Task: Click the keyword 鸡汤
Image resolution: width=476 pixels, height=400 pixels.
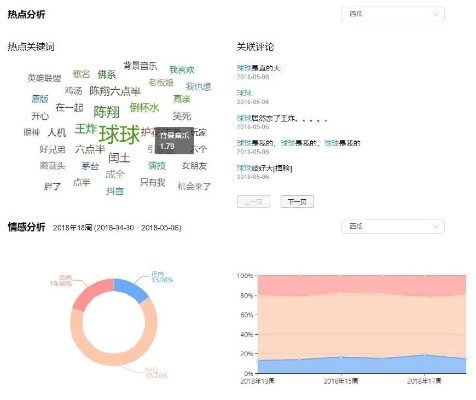Action: pos(73,91)
